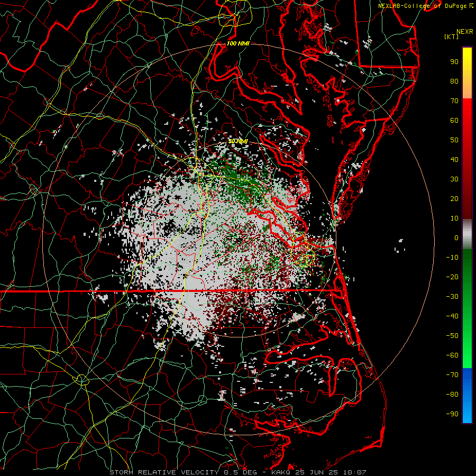Click the [KT] units label
The height and width of the screenshot is (476, 476).
pyautogui.click(x=452, y=36)
